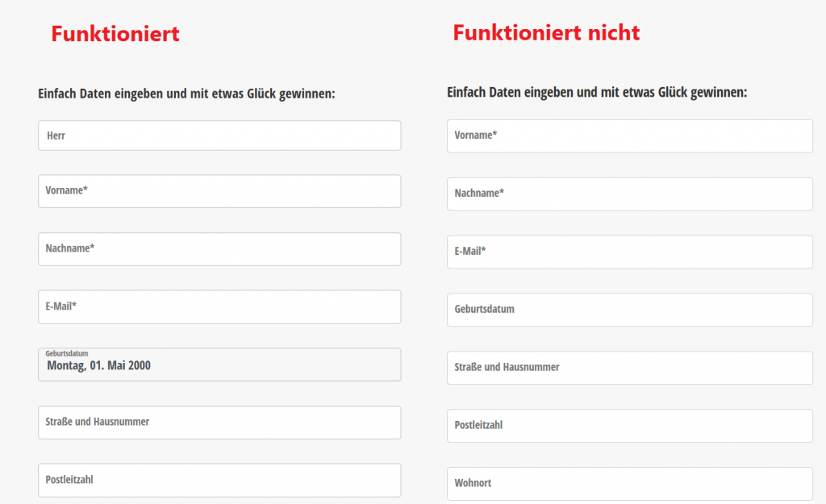Click the Postleitzahl field in right form

[x=629, y=426]
